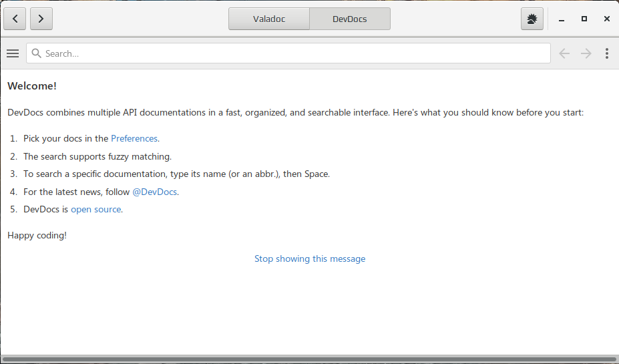
Task: Click Stop showing this message
Action: click(310, 259)
